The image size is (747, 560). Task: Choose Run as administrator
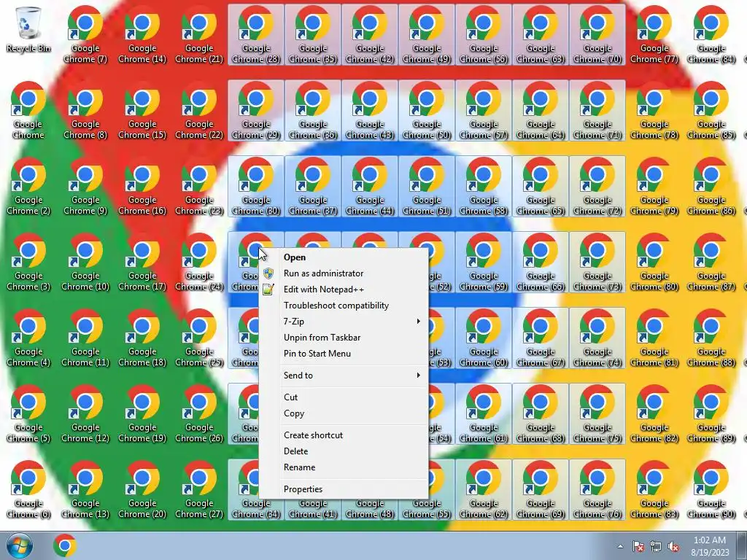[x=343, y=273]
